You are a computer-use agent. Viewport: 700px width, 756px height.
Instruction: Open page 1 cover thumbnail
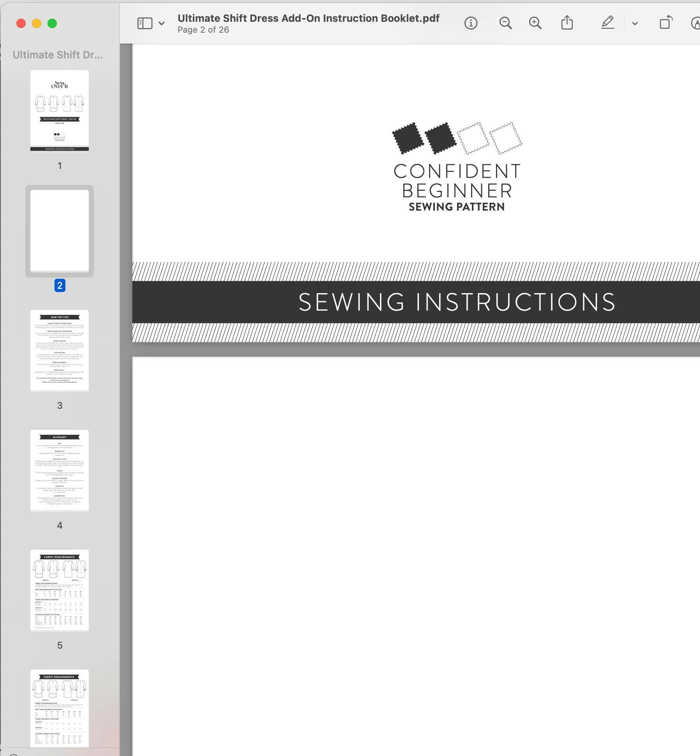60,111
